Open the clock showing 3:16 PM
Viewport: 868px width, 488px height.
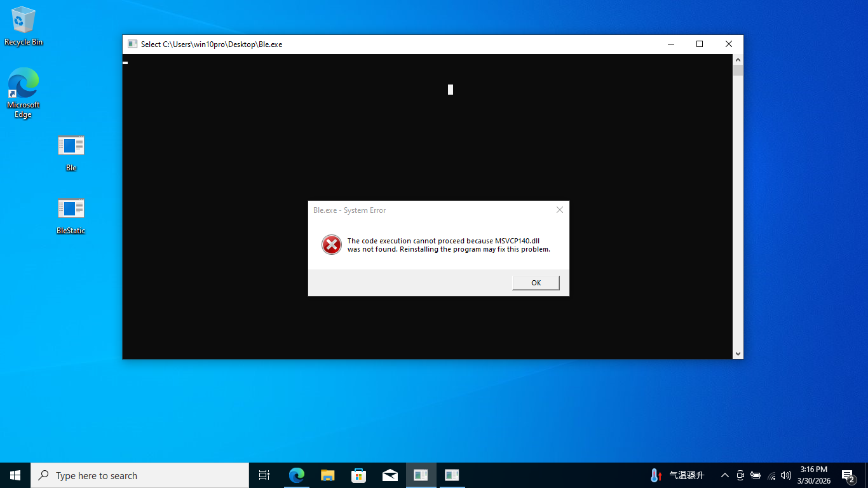point(814,475)
